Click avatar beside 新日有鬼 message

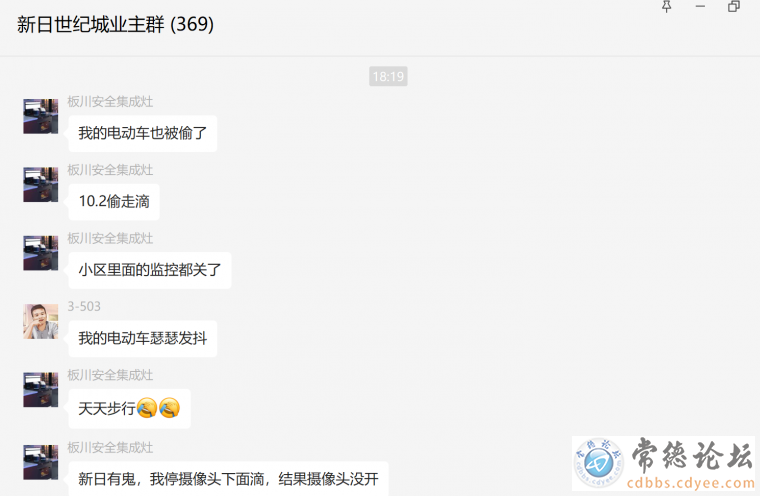[x=41, y=463]
